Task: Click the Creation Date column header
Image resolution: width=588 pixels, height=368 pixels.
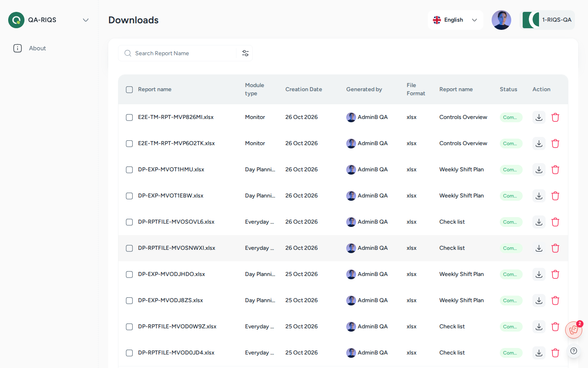Action: pyautogui.click(x=304, y=89)
